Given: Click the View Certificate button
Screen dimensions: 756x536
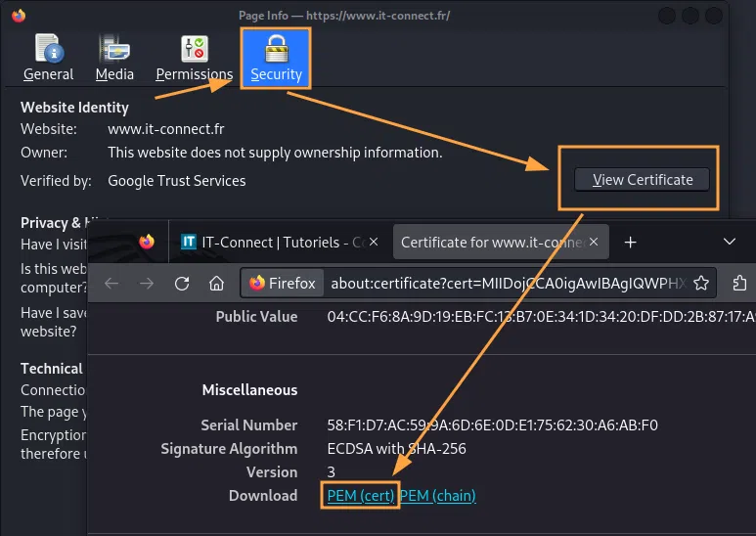Looking at the screenshot, I should click(642, 179).
